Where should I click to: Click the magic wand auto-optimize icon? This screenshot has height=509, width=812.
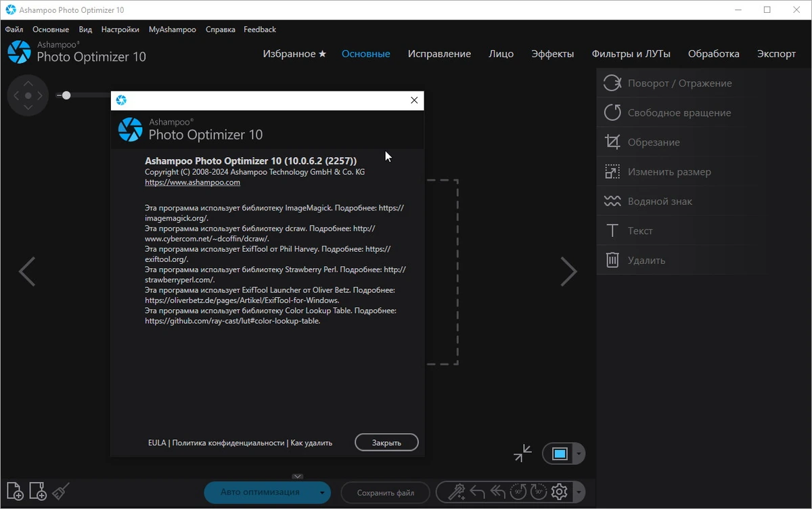point(457,491)
